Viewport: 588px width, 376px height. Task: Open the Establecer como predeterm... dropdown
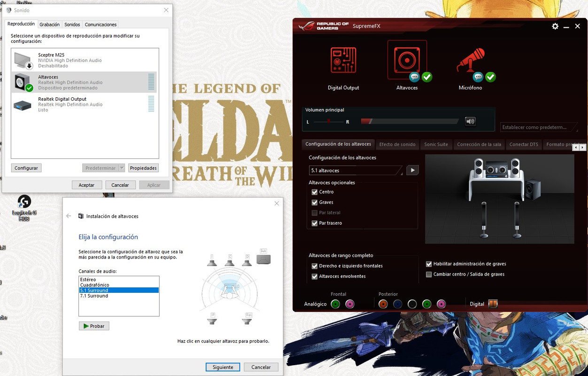pos(539,127)
